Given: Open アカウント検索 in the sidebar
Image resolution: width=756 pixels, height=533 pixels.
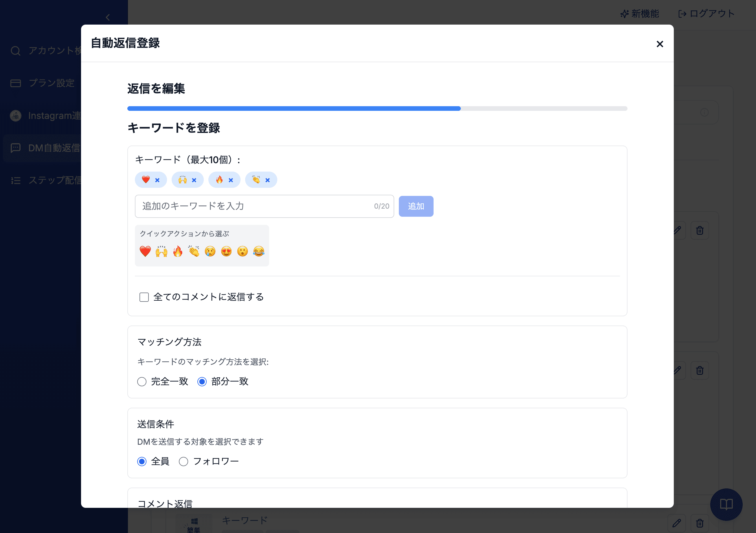Looking at the screenshot, I should click(46, 51).
